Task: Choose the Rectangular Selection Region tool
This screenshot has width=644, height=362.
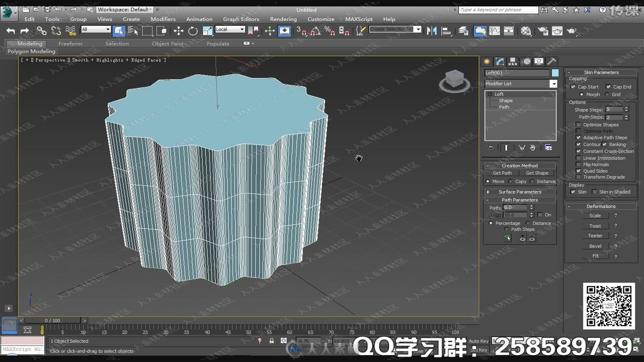Action: pos(147,31)
